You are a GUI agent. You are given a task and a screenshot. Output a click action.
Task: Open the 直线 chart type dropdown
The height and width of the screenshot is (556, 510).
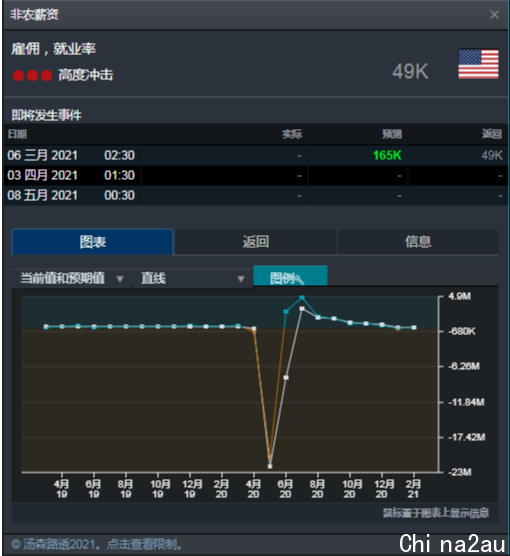click(x=192, y=278)
